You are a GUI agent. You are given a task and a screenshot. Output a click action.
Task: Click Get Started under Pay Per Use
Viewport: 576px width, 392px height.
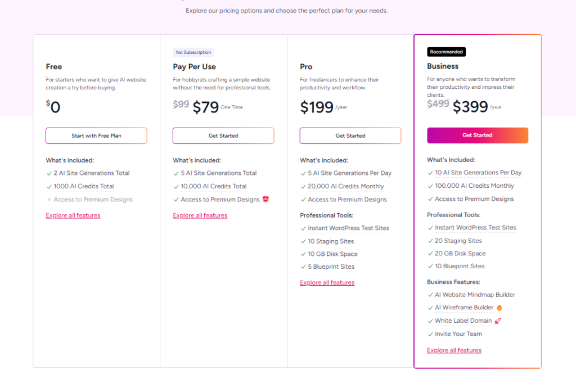(x=223, y=136)
